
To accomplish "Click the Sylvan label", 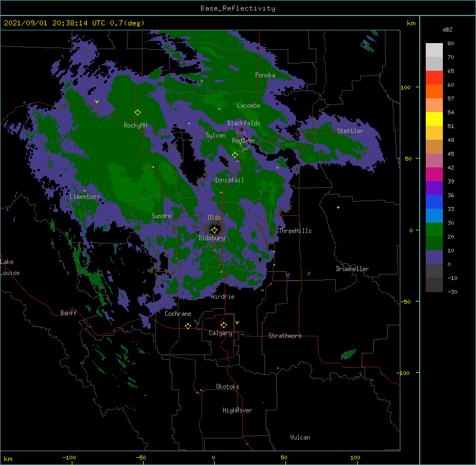I will click(x=215, y=135).
